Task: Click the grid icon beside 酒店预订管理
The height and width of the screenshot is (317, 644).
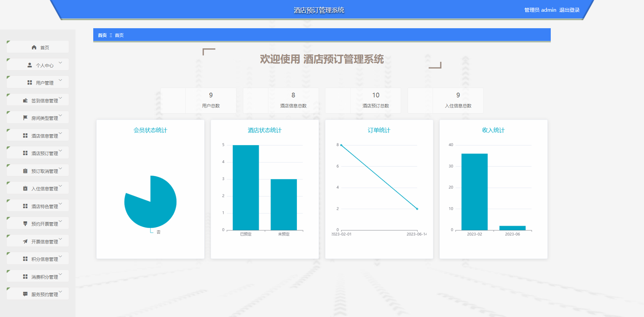Action: tap(25, 153)
